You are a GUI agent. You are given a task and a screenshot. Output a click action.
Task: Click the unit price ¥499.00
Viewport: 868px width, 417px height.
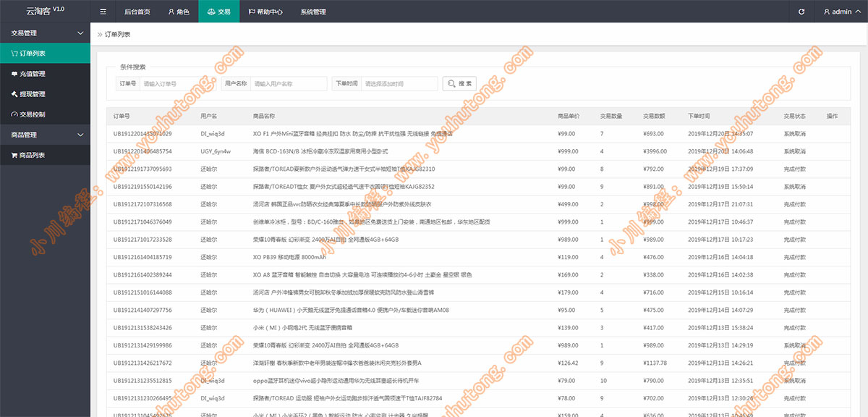(x=569, y=204)
